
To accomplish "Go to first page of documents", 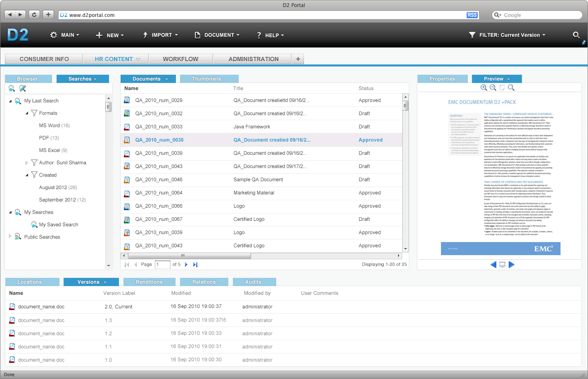I will coord(127,265).
